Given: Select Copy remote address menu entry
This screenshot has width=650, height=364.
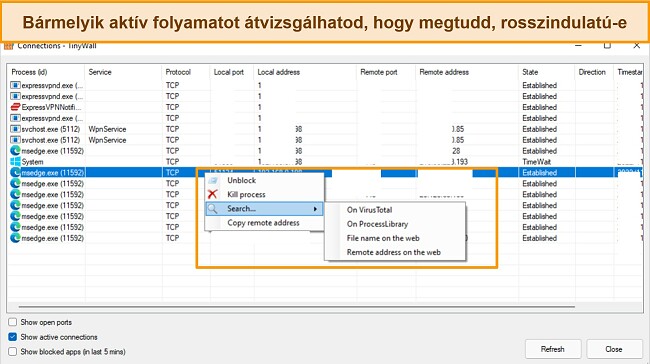Looking at the screenshot, I should click(x=263, y=223).
